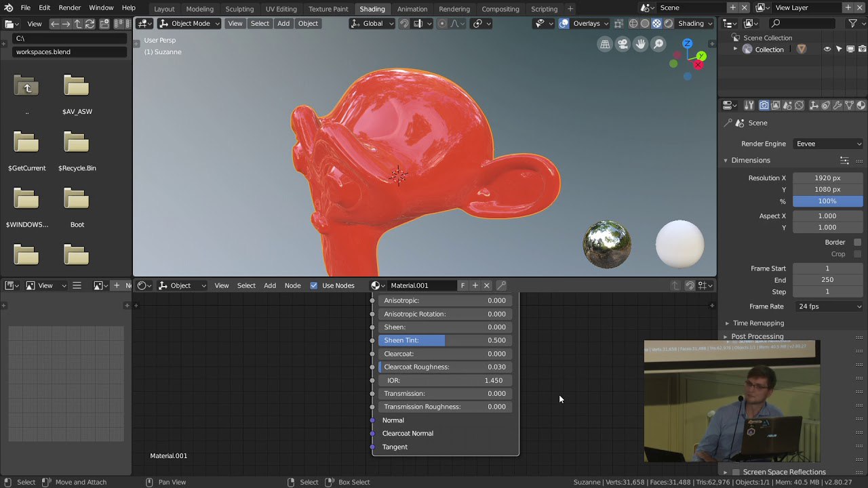Go forward in file browser

click(66, 23)
